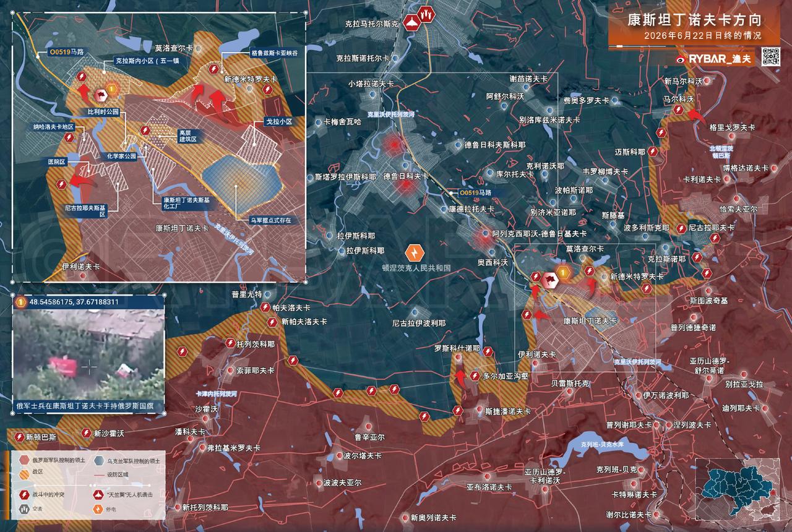This screenshot has width=792, height=532.
Task: Click the clash icon above 尼古拉耶夫斯基区 label
Action: [61, 184]
